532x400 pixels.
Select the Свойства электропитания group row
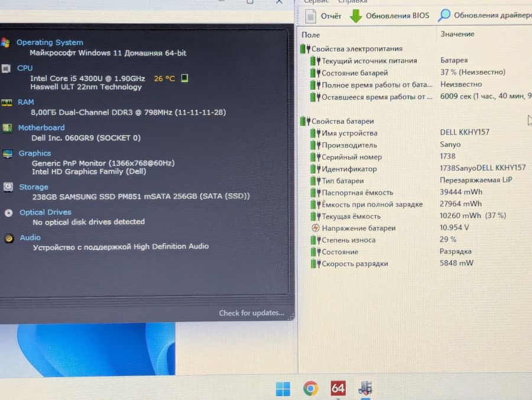(352, 49)
